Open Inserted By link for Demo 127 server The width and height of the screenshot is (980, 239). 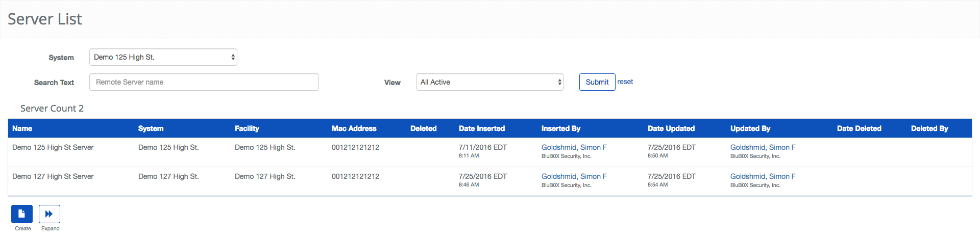574,176
